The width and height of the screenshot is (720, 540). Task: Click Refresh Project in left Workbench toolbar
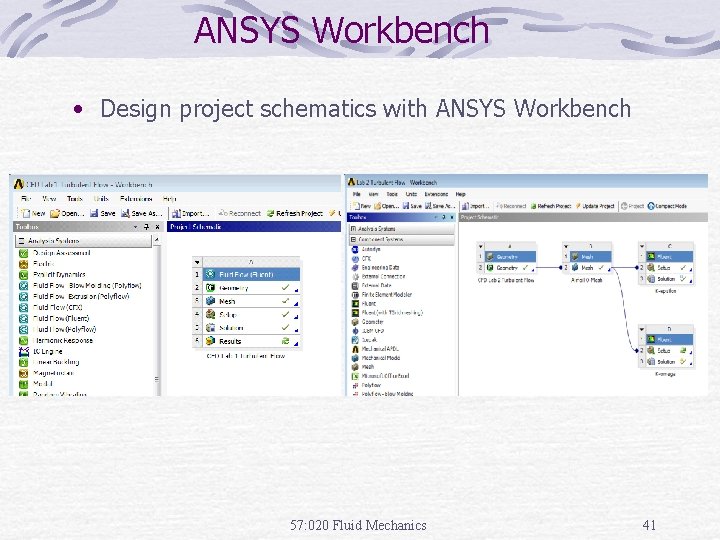(295, 214)
